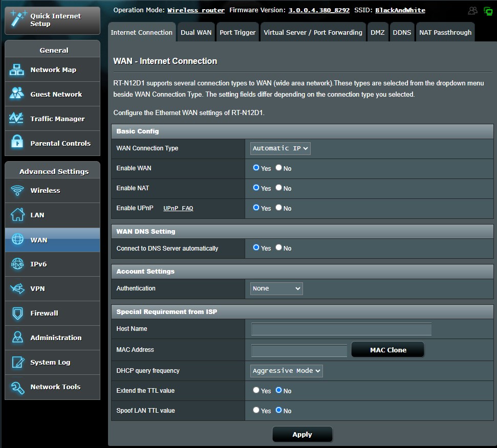Expand the WAN Connection Type dropdown
Image resolution: width=497 pixels, height=448 pixels.
(280, 148)
